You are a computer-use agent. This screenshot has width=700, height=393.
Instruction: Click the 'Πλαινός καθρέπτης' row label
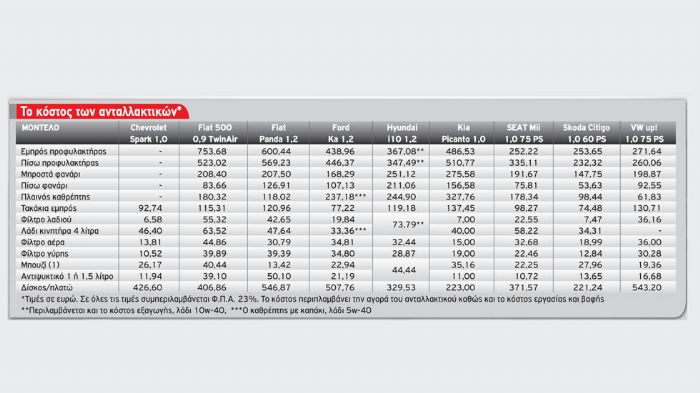(55, 197)
